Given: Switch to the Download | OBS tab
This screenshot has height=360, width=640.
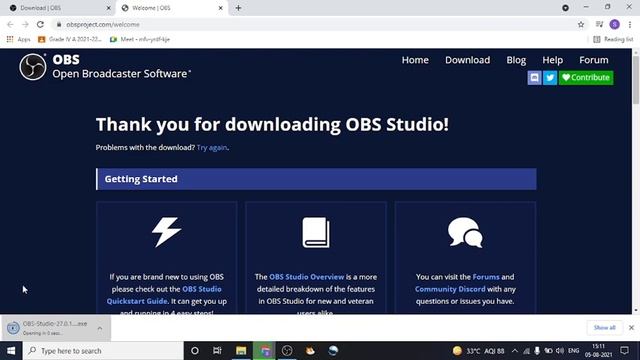Looking at the screenshot, I should pyautogui.click(x=57, y=8).
